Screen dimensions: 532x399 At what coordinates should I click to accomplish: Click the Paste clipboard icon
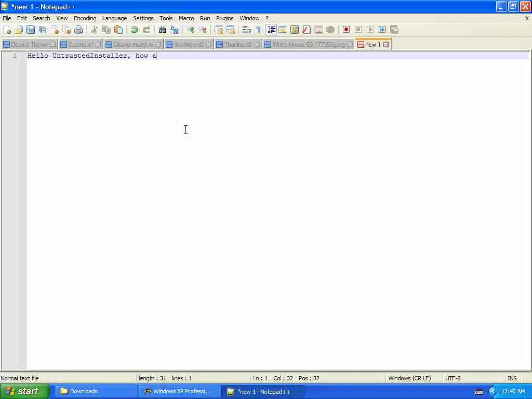(x=118, y=30)
